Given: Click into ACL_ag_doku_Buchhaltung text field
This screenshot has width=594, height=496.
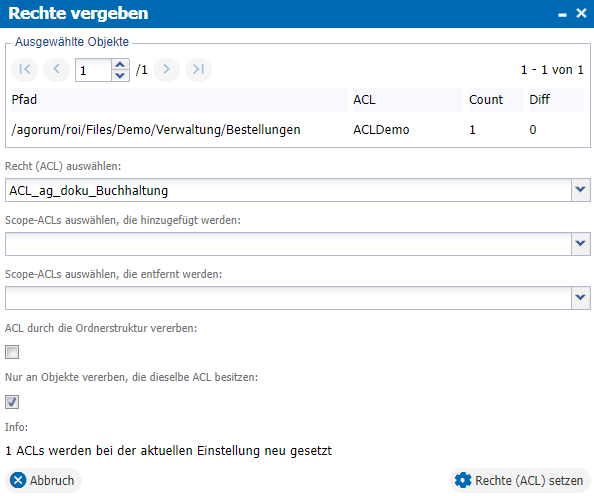Looking at the screenshot, I should coord(288,190).
